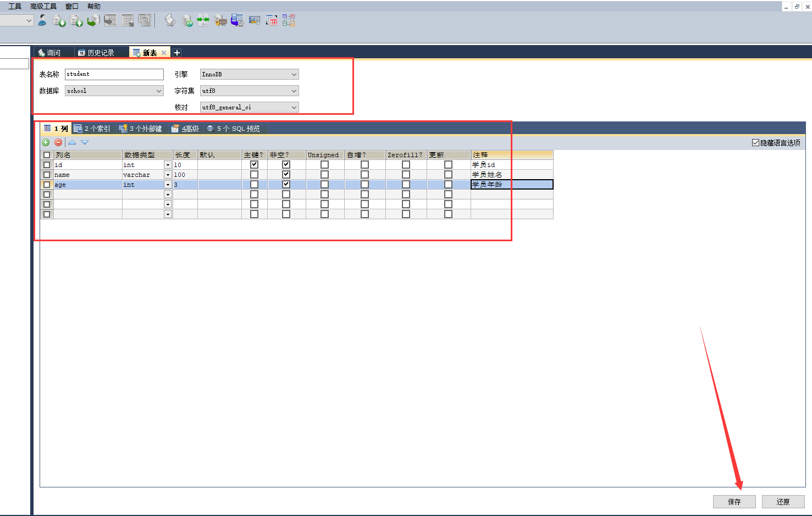Switch to 4 高级 tab
This screenshot has height=516, width=812.
click(185, 129)
